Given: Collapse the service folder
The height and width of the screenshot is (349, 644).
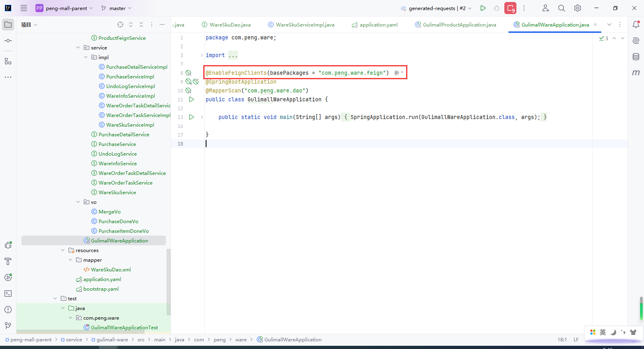Looking at the screenshot, I should click(78, 47).
